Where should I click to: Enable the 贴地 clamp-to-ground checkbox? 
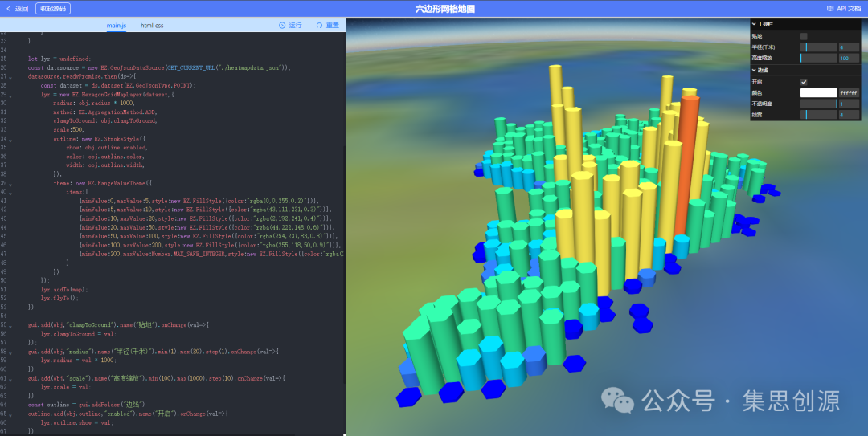[804, 36]
